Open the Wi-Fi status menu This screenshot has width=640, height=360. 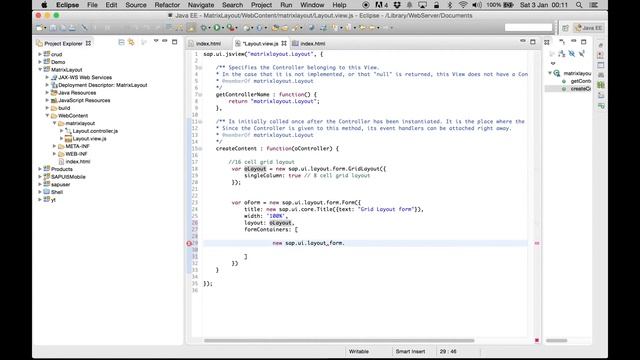(463, 5)
